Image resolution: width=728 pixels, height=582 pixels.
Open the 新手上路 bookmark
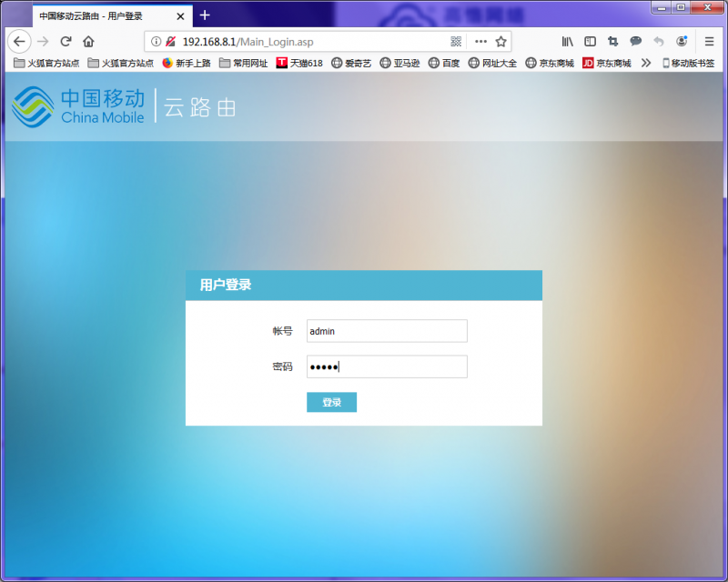(187, 63)
